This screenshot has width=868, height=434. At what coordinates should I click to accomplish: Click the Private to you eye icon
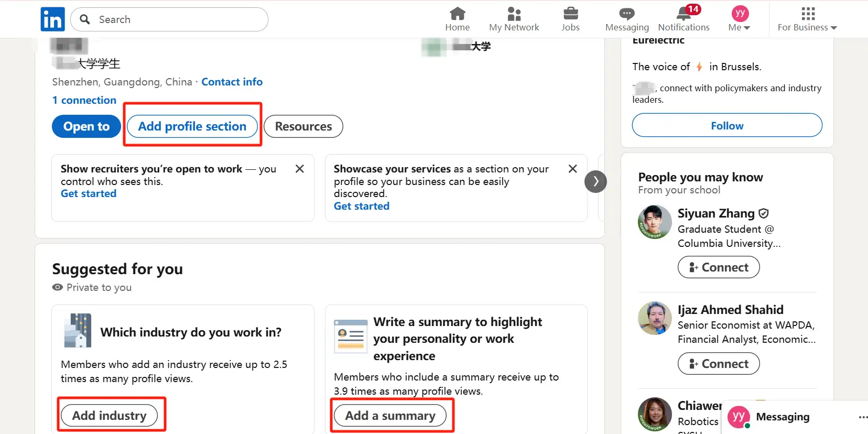pos(58,287)
